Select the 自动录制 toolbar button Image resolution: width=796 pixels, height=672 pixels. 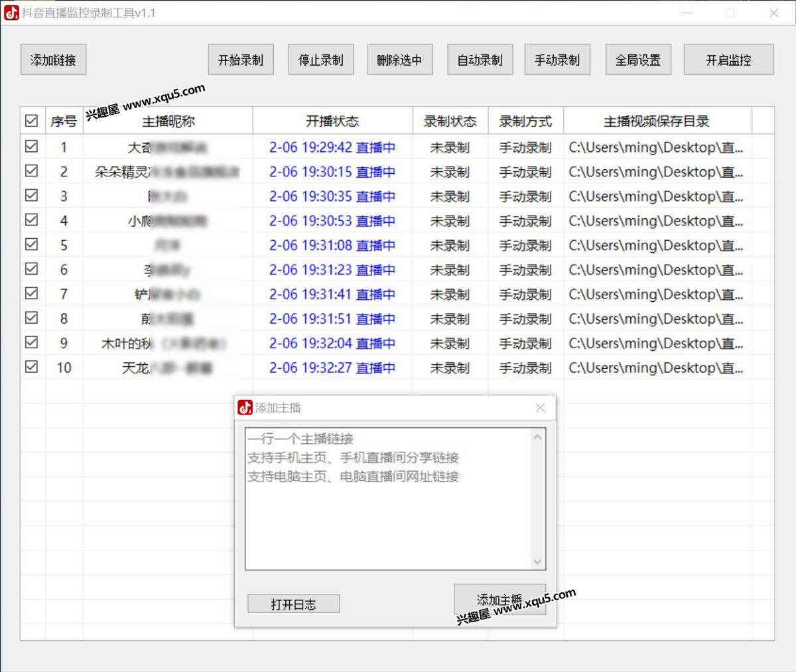click(480, 60)
